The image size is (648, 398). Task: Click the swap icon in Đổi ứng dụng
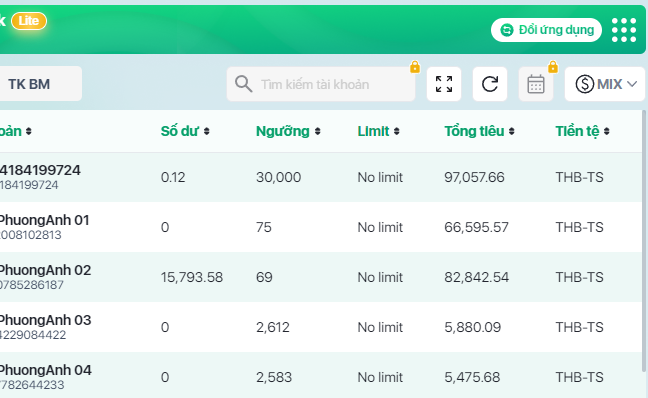(x=507, y=30)
